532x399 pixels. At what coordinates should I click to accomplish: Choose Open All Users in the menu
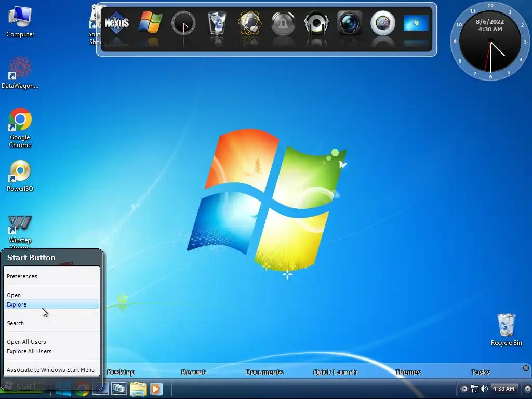[x=51, y=342]
